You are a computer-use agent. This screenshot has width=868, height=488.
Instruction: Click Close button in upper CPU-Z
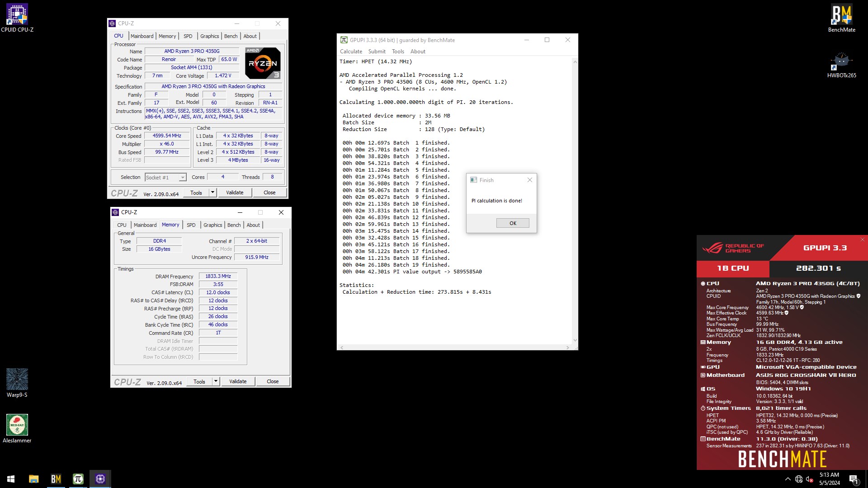(269, 192)
